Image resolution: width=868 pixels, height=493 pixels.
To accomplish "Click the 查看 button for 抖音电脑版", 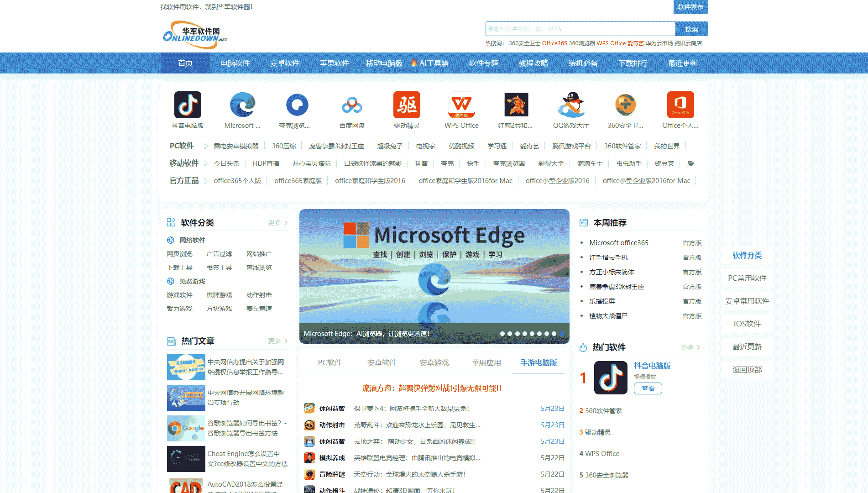I will pyautogui.click(x=648, y=388).
